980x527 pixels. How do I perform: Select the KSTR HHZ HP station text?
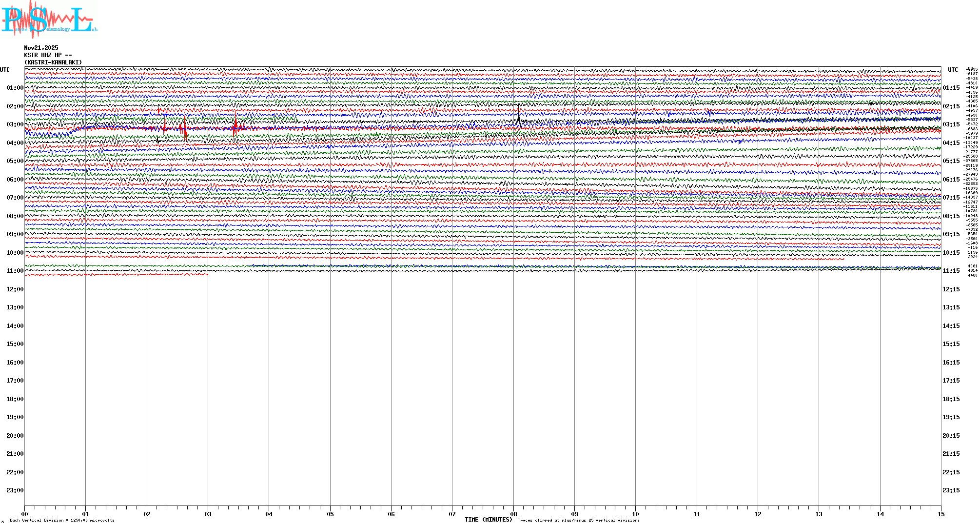[48, 55]
